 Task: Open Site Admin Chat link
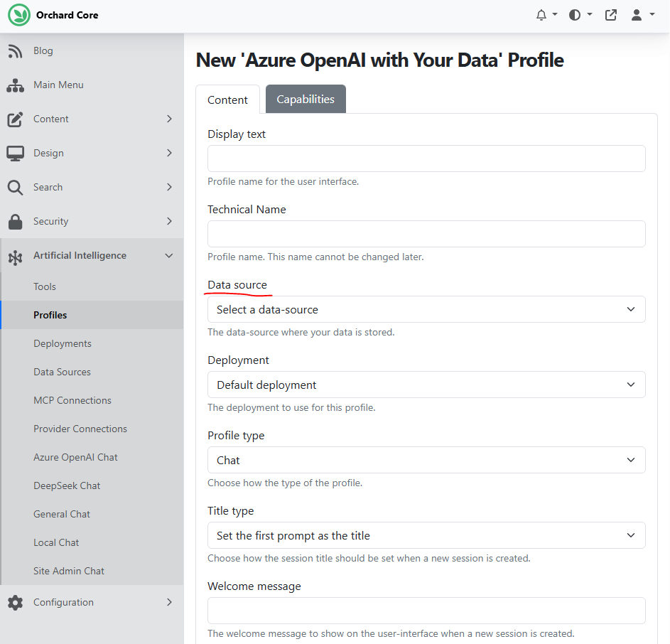[69, 571]
